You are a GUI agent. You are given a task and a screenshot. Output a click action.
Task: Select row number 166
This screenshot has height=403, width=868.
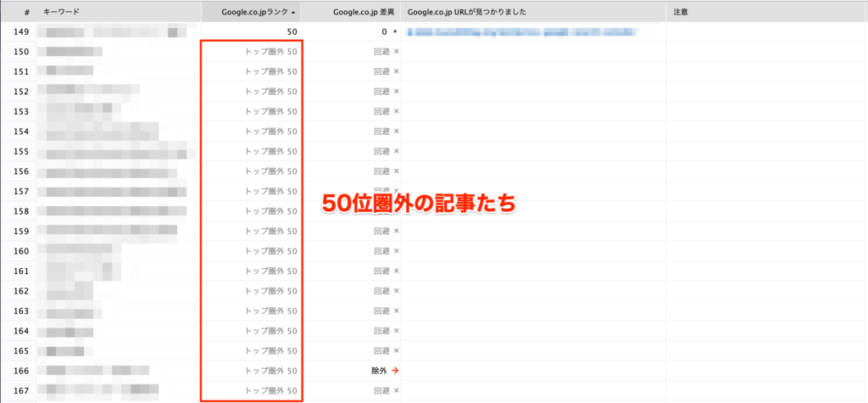(x=20, y=372)
